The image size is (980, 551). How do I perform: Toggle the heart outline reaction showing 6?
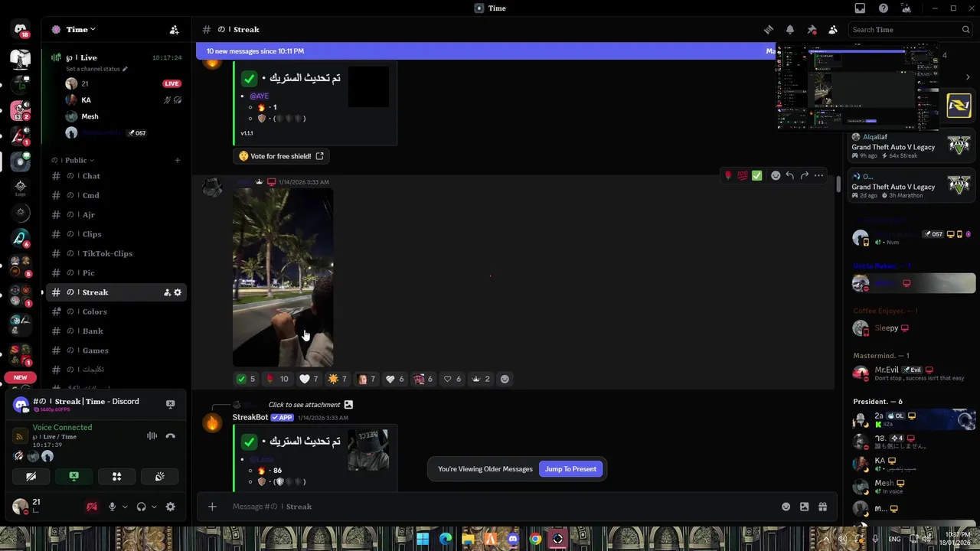click(x=452, y=379)
